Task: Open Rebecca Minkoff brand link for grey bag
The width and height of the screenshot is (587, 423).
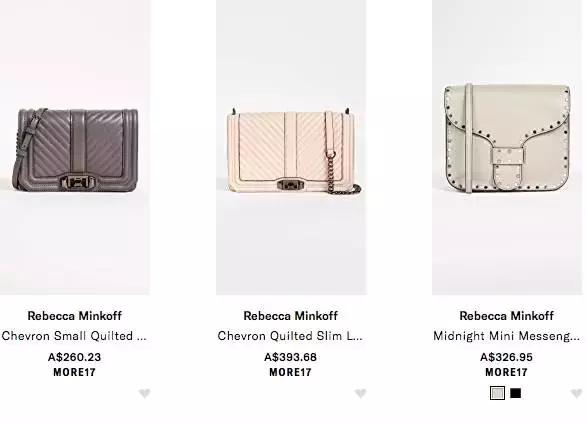Action: 75,316
